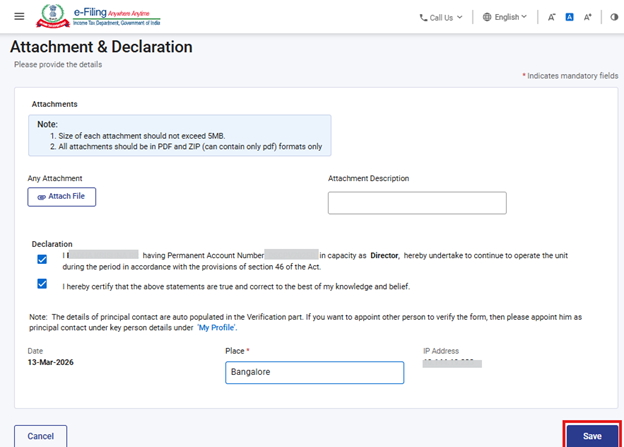
Task: Open the English language dropdown
Action: pos(510,17)
